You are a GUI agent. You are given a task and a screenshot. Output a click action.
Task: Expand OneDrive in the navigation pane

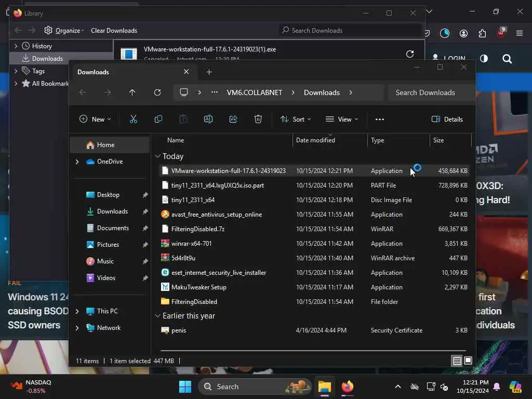tap(77, 162)
